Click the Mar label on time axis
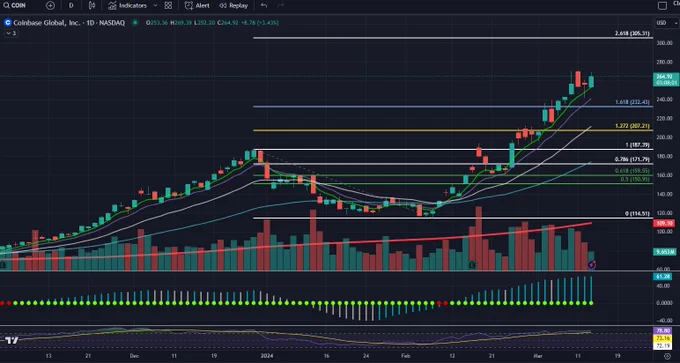The image size is (680, 363). (538, 356)
